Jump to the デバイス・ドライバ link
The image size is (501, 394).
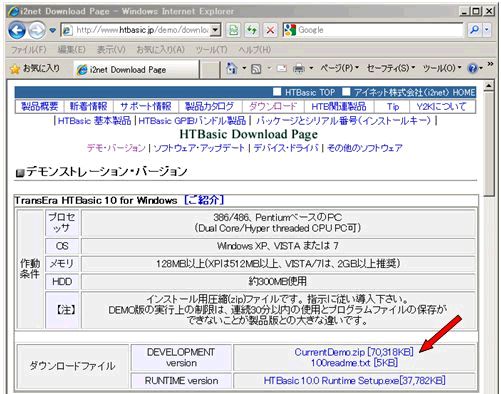(286, 148)
